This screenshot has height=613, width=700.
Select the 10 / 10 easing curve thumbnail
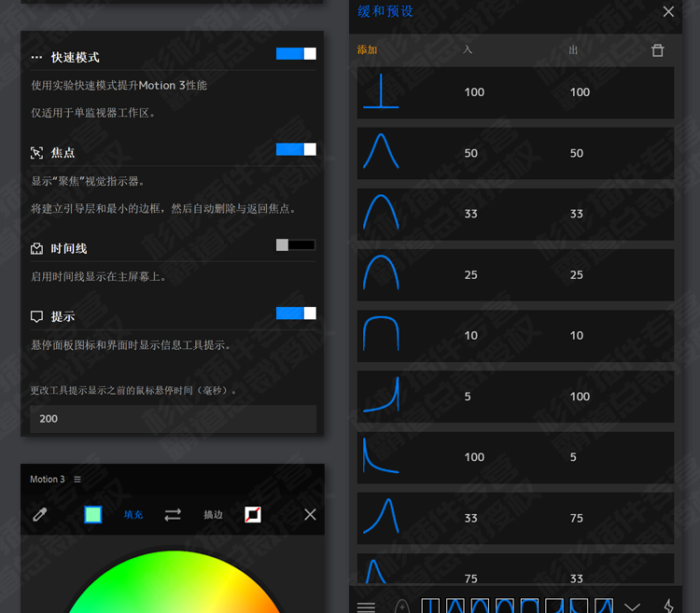coord(381,334)
